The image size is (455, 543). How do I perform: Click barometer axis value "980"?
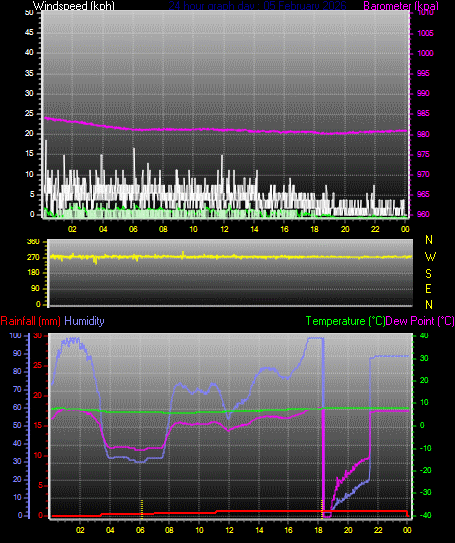click(423, 134)
